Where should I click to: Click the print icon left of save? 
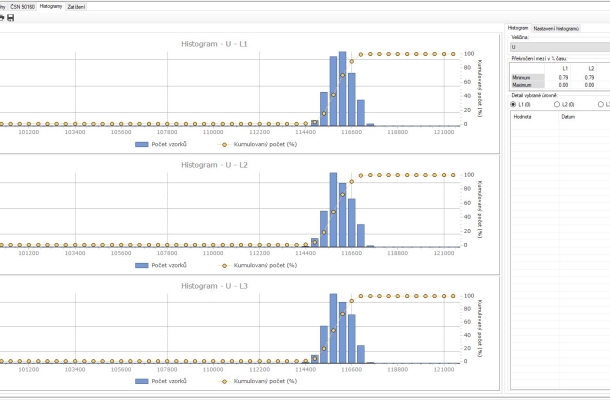(3, 17)
